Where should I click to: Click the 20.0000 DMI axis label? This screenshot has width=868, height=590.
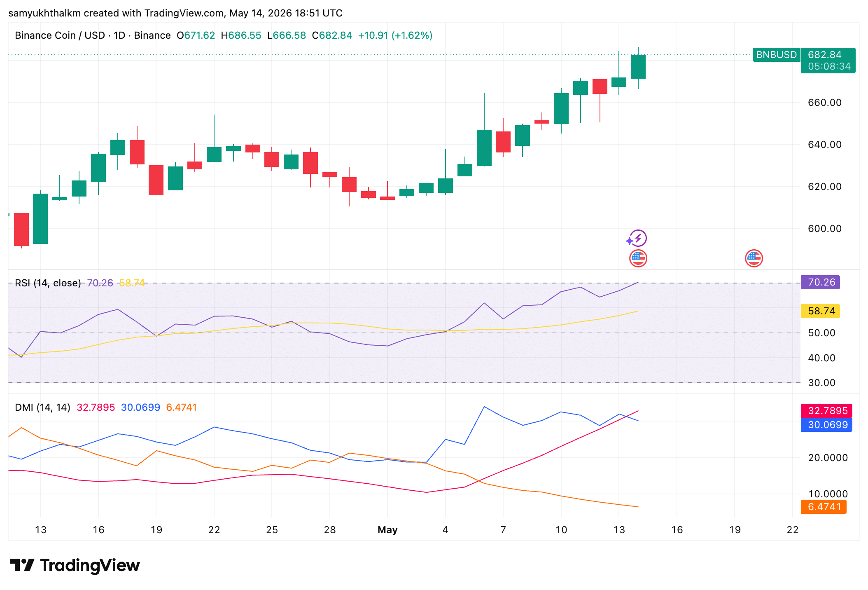(x=828, y=458)
